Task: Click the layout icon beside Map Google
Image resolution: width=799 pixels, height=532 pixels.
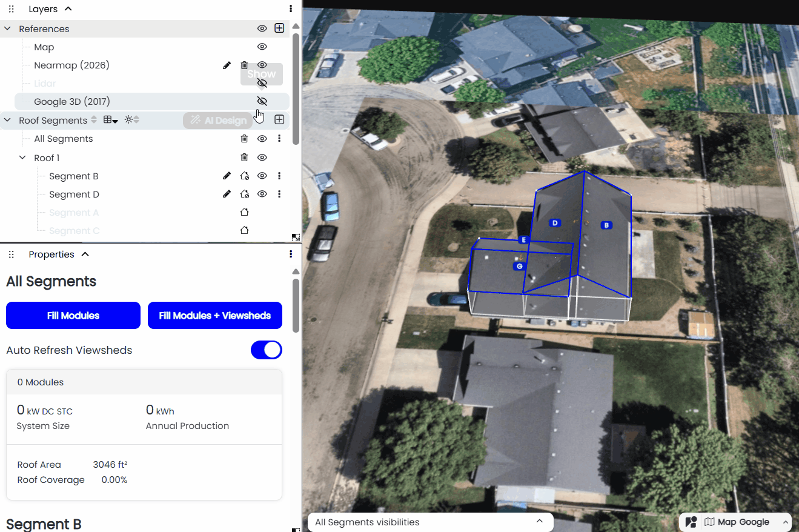Action: tap(691, 522)
